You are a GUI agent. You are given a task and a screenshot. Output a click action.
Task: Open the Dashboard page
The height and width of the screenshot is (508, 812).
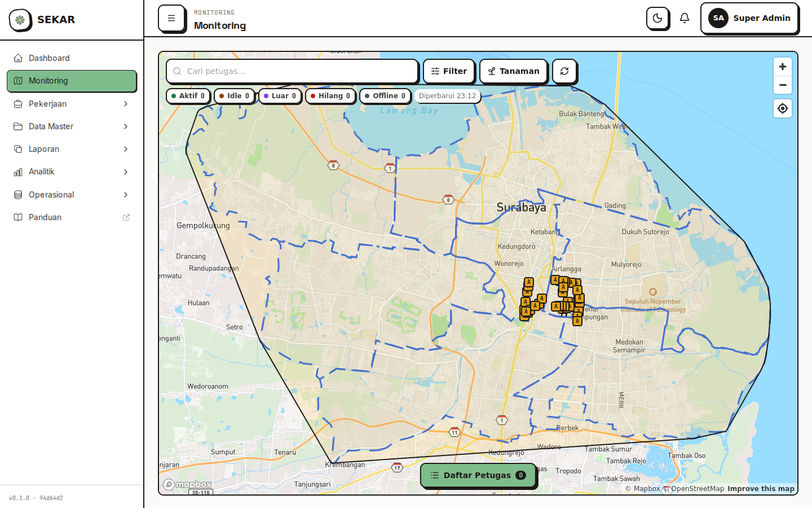coord(72,58)
